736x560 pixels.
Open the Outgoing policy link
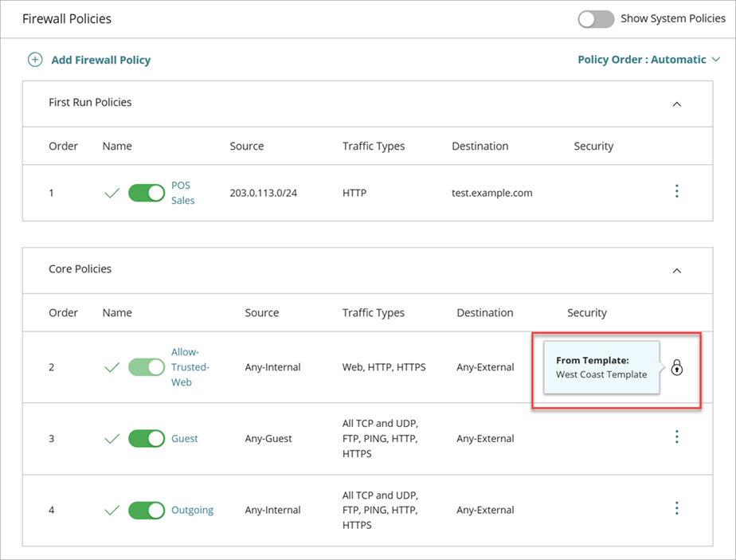click(x=192, y=509)
